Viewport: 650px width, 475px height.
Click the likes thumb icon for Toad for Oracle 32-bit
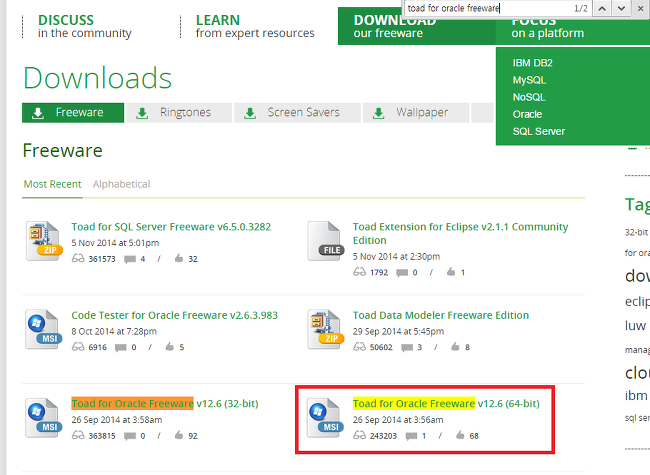(179, 435)
